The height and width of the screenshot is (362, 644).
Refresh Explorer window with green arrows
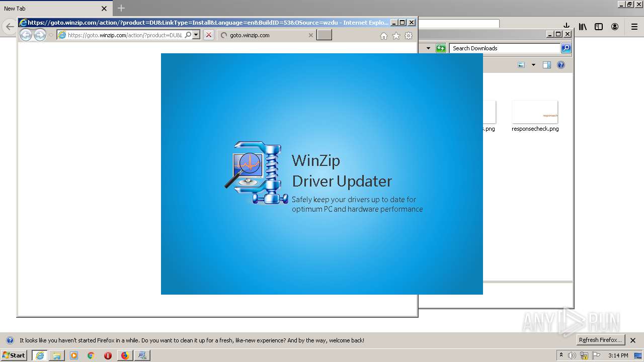[441, 48]
